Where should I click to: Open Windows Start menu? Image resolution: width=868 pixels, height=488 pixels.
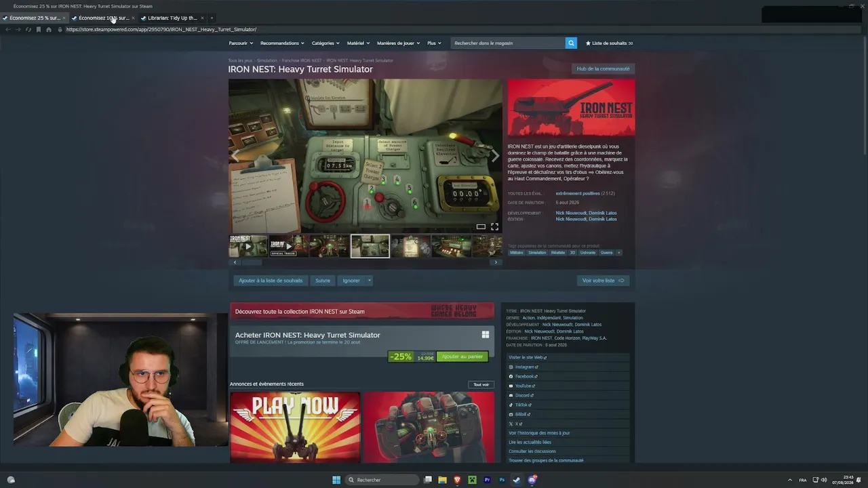point(336,480)
